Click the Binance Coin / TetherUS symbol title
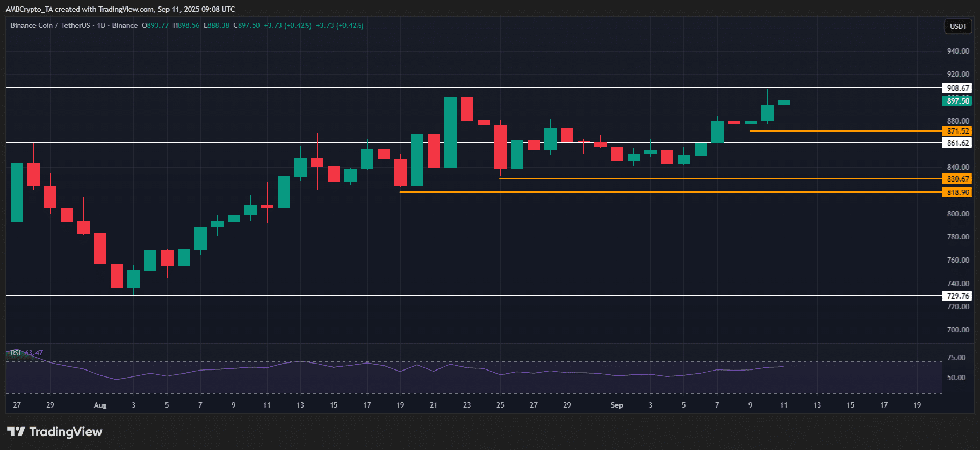 [x=50, y=25]
